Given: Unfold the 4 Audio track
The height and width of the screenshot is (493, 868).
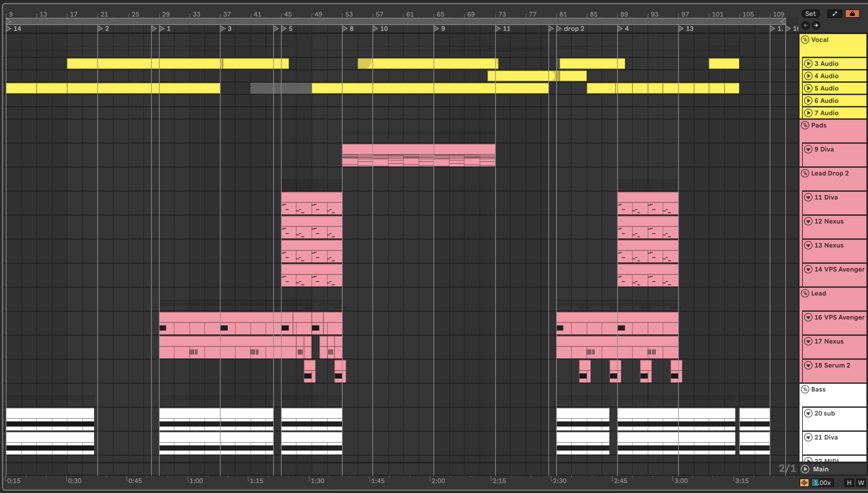Looking at the screenshot, I should click(x=808, y=76).
